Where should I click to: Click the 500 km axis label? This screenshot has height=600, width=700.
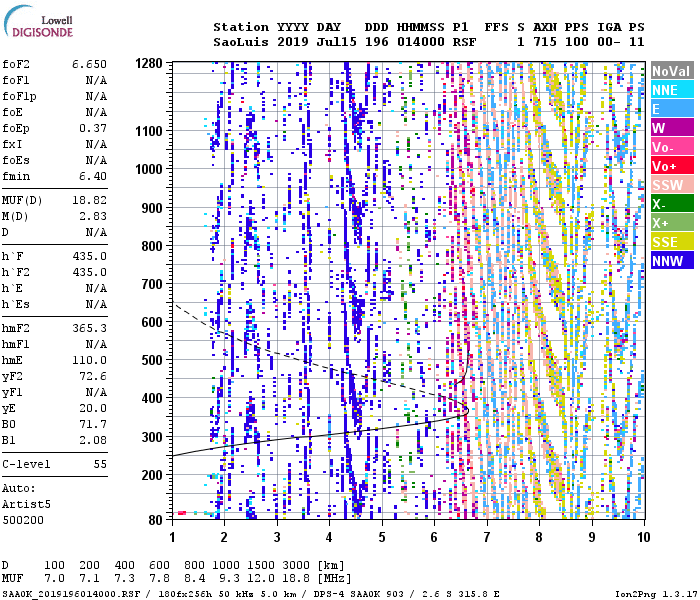(x=152, y=360)
